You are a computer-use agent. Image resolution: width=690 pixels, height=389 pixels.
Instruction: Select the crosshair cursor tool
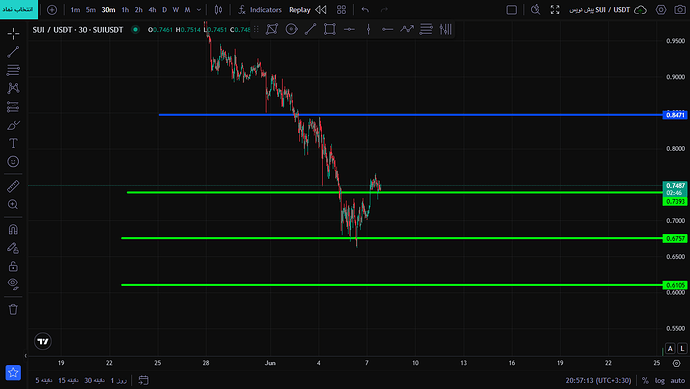coord(13,33)
